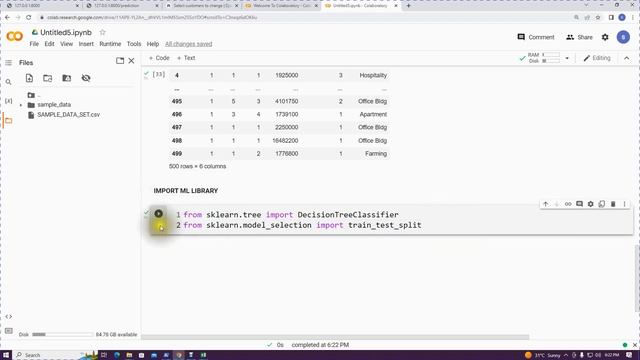Open RAM and Disk resources dropdown
The width and height of the screenshot is (640, 360).
tap(567, 58)
